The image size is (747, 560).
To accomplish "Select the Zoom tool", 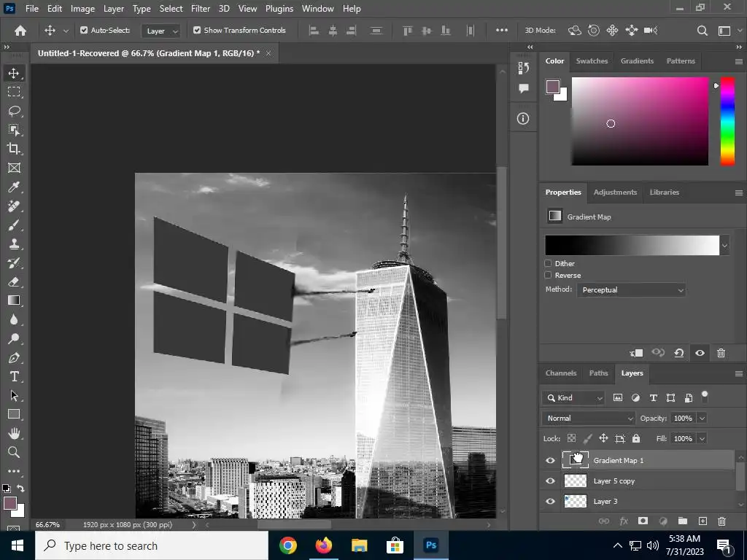I will click(x=14, y=452).
